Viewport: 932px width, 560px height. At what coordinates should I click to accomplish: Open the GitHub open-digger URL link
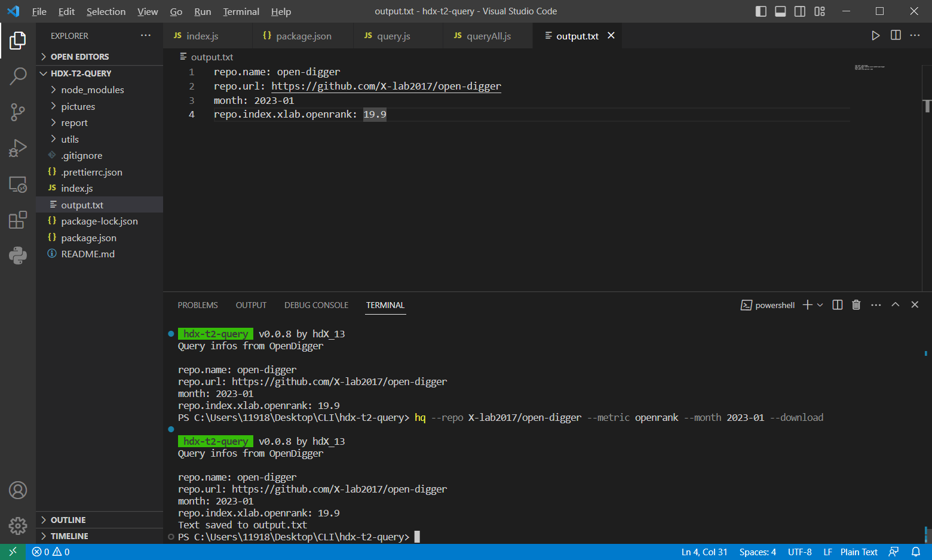tap(386, 86)
